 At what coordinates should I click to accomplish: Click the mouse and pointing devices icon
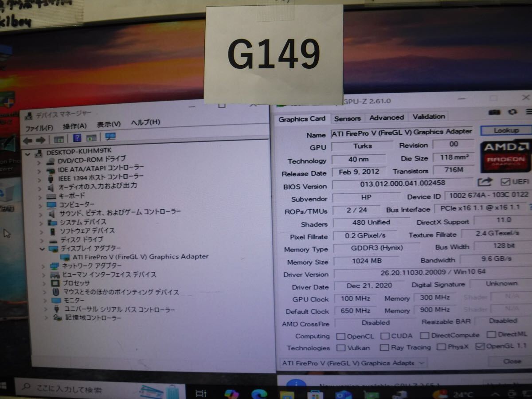56,292
